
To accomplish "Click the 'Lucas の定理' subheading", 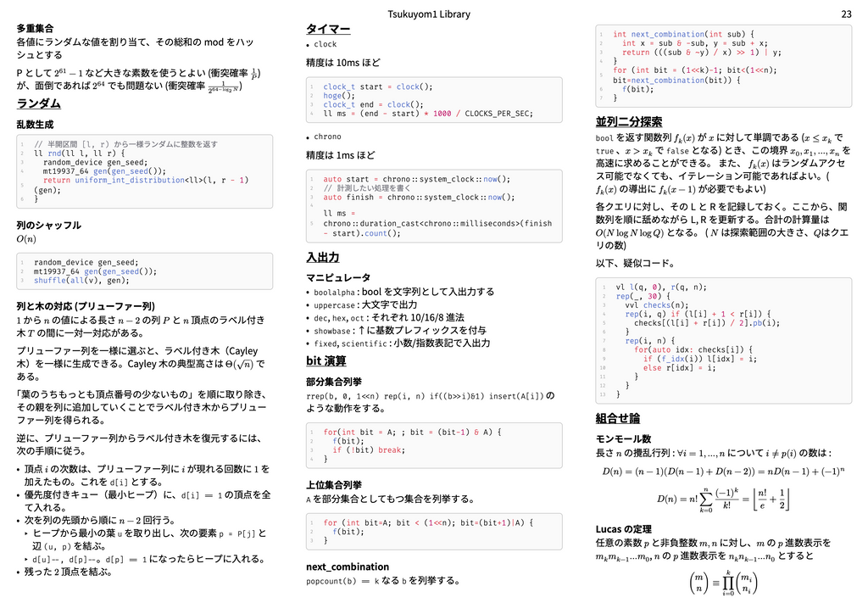I will pyautogui.click(x=624, y=529).
